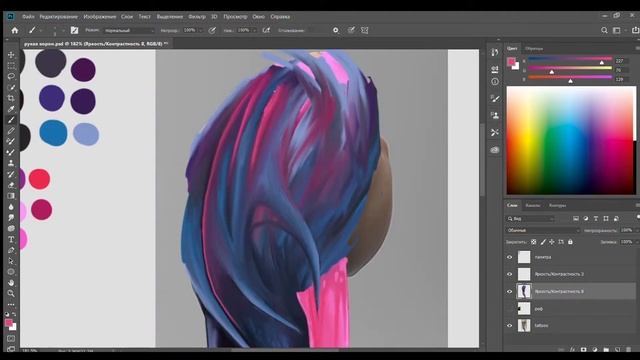Select the Clone Stamp tool
Screen dimensions: 640x360
(11, 163)
